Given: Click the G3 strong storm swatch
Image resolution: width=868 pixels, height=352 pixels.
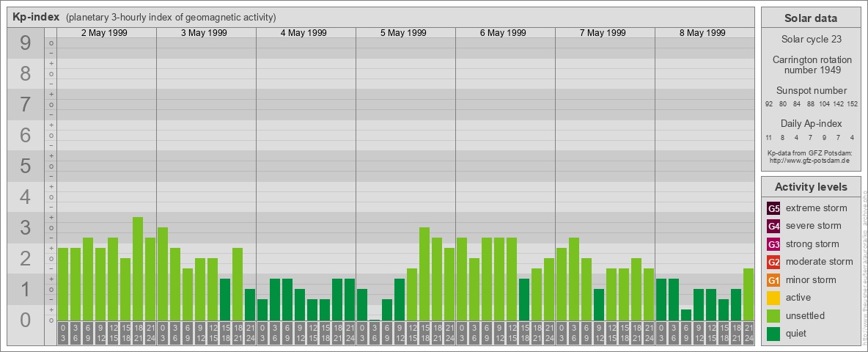Looking at the screenshot, I should pos(774,244).
